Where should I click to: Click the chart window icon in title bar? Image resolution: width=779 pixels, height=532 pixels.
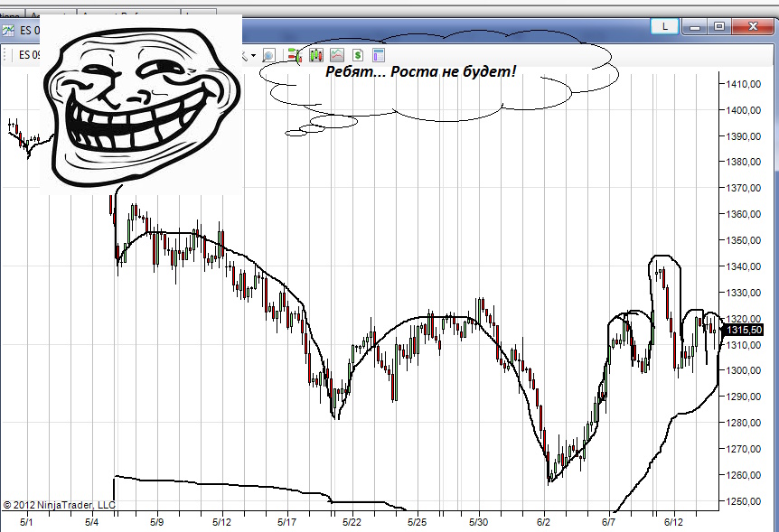coord(8,31)
